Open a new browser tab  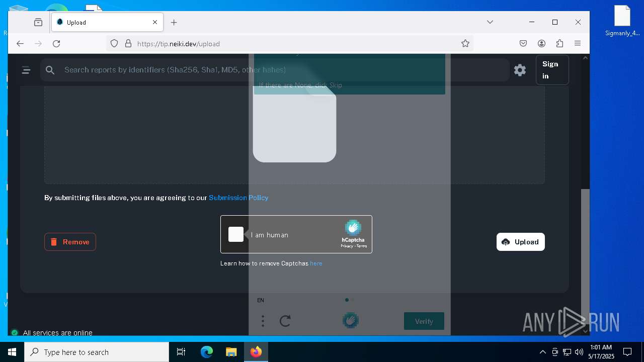174,22
